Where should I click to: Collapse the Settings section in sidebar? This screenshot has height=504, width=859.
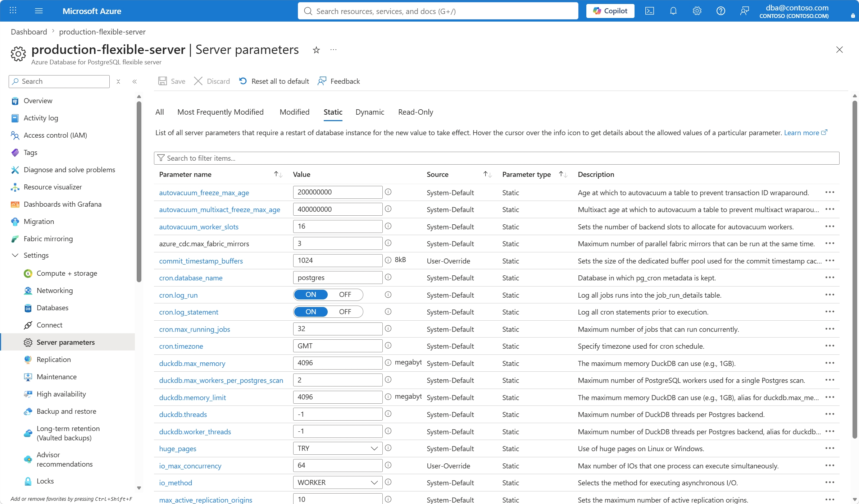[15, 255]
